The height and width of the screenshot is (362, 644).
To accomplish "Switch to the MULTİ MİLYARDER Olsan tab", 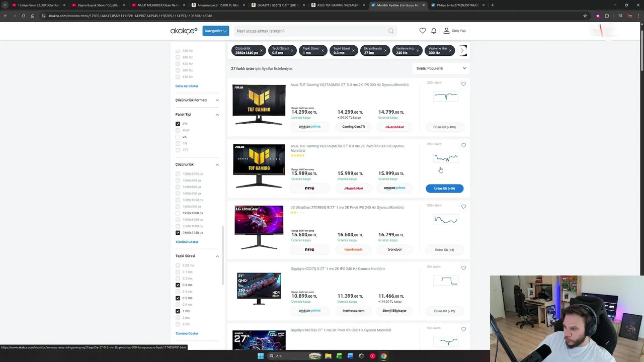I will tap(158, 5).
